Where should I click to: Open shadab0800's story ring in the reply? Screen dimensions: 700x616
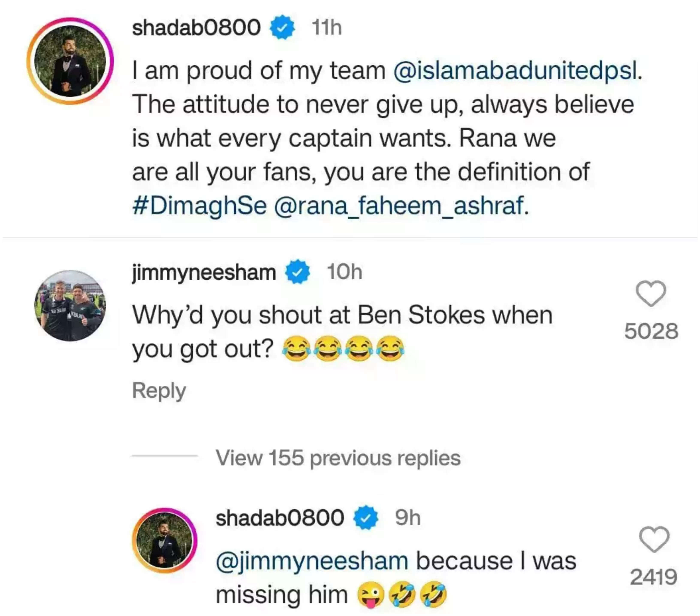(x=165, y=540)
